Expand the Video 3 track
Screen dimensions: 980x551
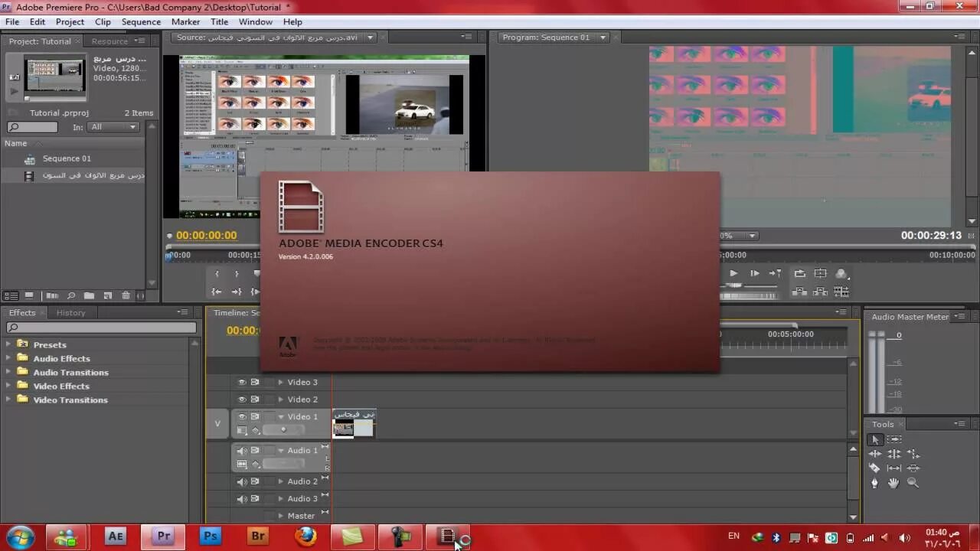280,382
